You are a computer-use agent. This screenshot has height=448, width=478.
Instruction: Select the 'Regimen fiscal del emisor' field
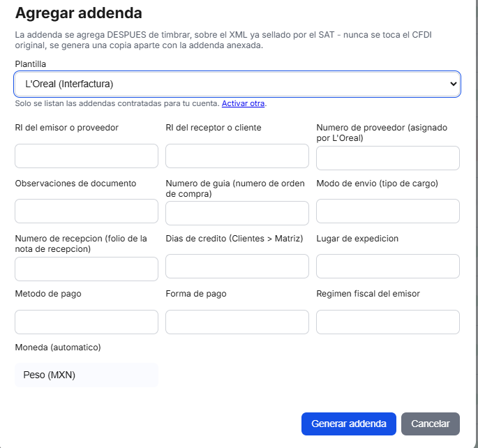pyautogui.click(x=388, y=322)
